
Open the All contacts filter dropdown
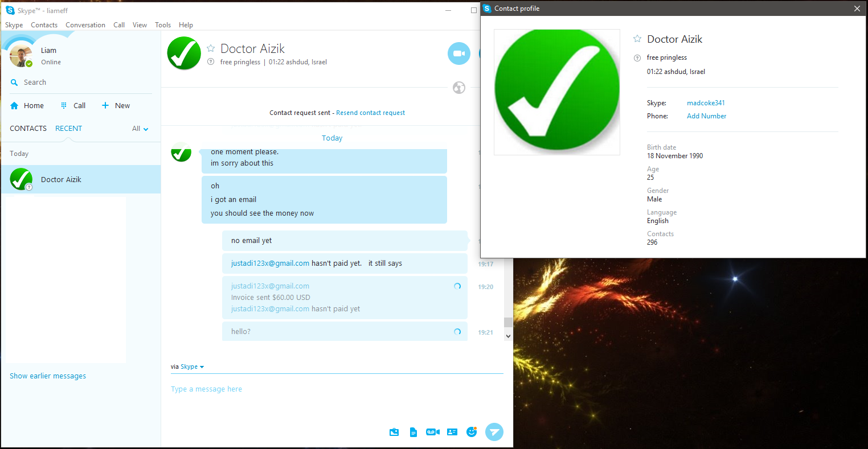(140, 129)
